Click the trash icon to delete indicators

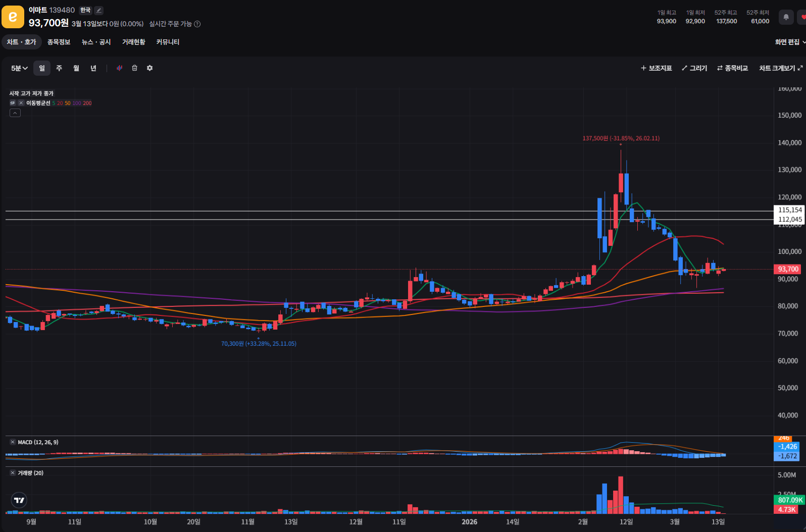[x=135, y=68]
